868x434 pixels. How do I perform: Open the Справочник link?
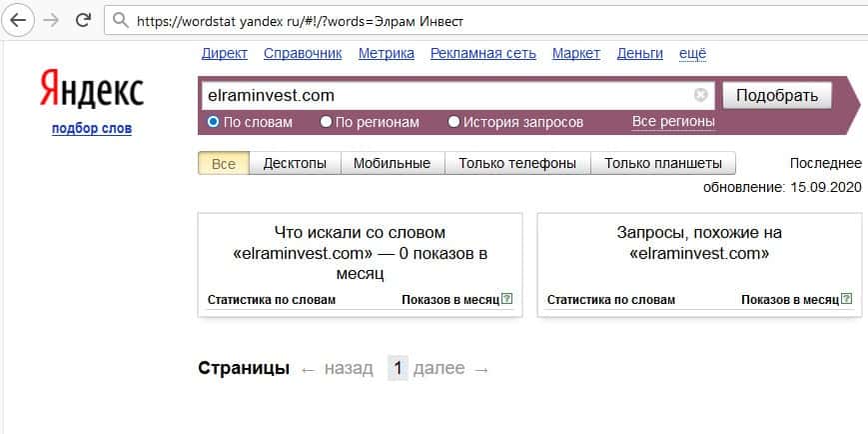[303, 53]
